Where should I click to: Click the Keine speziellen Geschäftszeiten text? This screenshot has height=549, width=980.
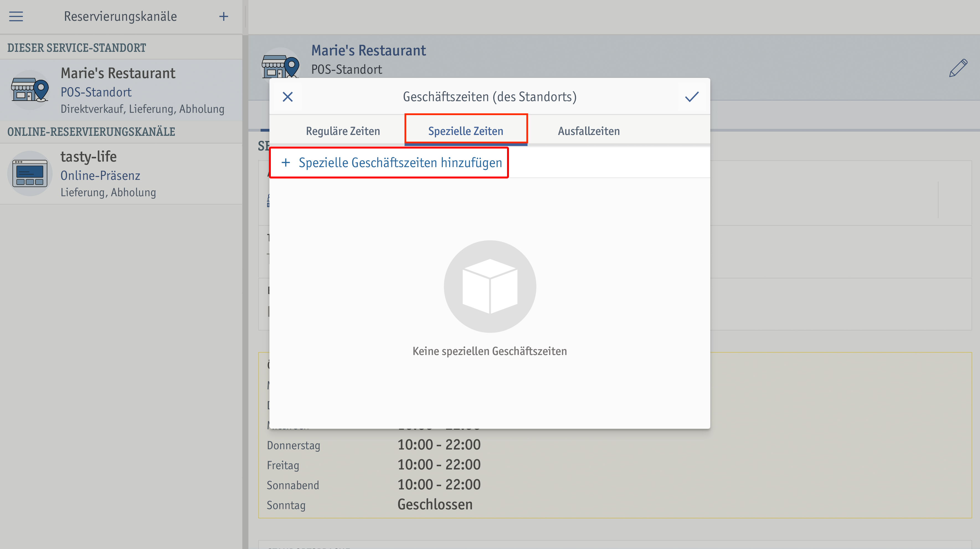(490, 351)
